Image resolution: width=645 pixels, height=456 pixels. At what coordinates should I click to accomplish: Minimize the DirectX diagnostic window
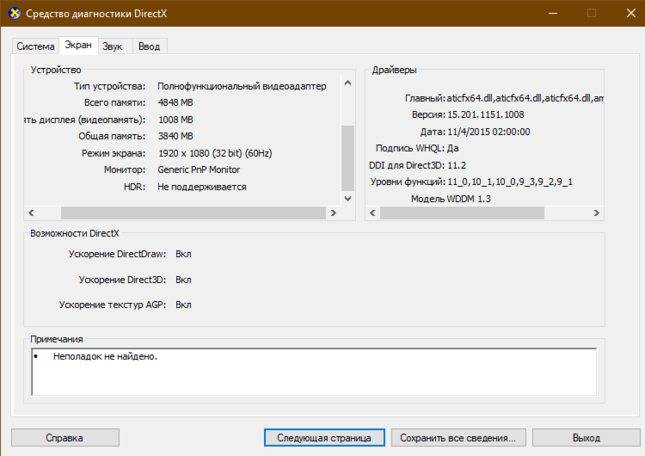[553, 13]
